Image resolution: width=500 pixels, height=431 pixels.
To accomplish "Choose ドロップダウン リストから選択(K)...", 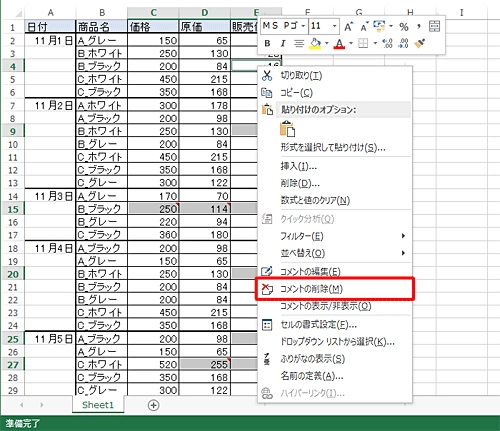I will (335, 342).
